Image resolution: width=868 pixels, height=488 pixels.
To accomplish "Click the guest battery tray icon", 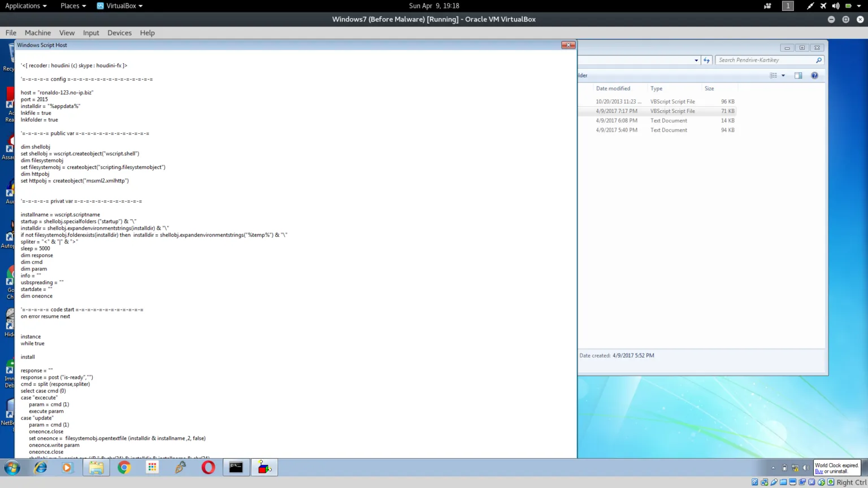I will [784, 468].
